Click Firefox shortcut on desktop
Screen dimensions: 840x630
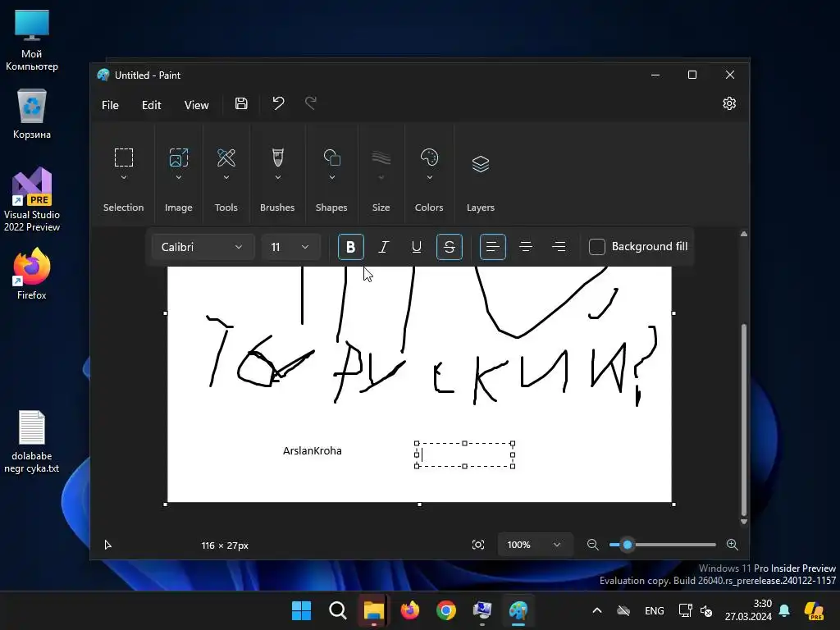point(32,274)
